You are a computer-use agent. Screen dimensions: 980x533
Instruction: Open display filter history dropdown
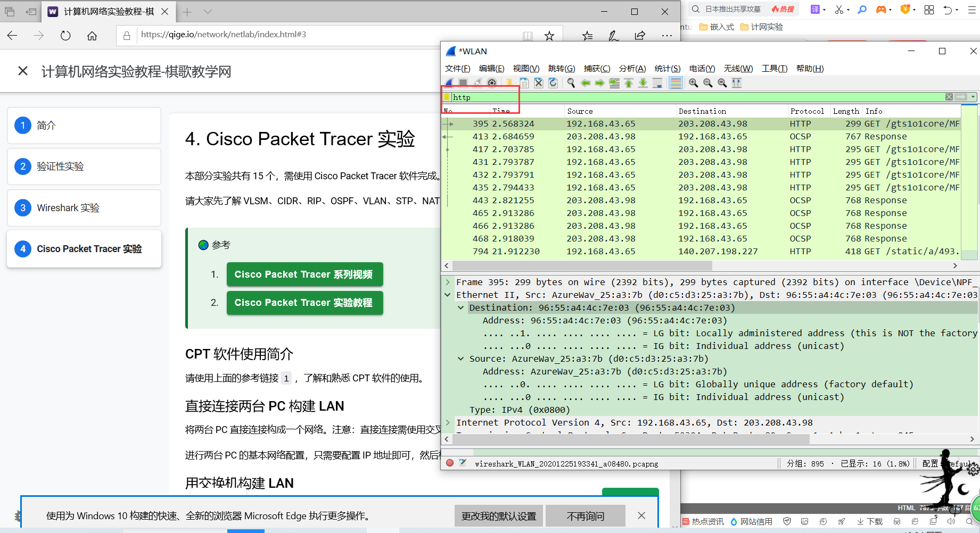[973, 97]
